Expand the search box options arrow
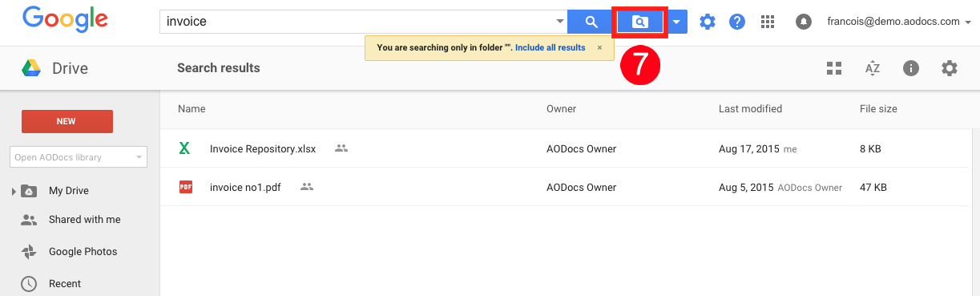 (x=559, y=22)
